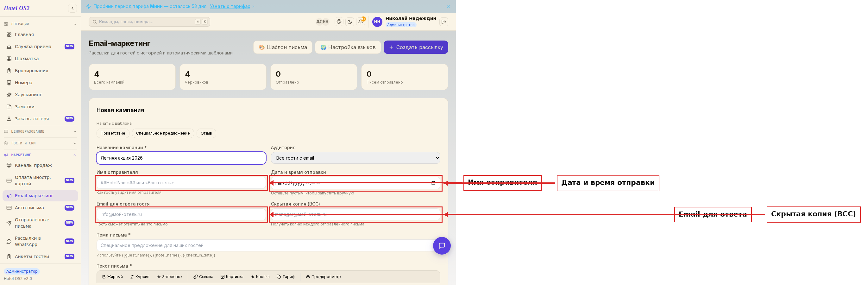Click the Шаблон письма button
Image resolution: width=868 pixels, height=285 pixels.
[283, 47]
